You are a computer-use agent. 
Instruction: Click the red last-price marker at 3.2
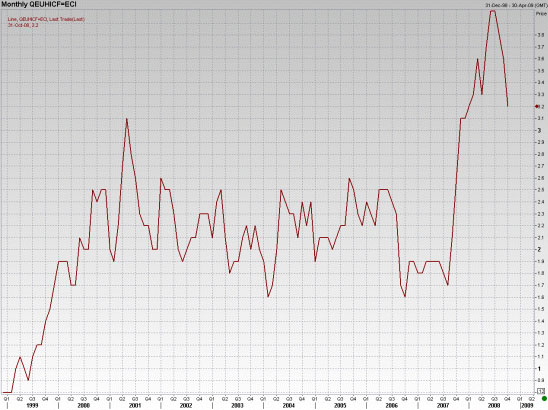click(x=537, y=106)
